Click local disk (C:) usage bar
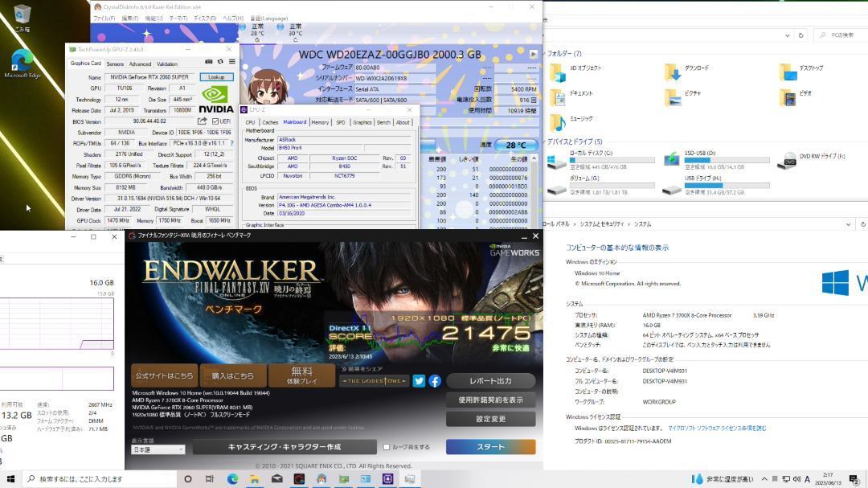Screen dimensions: 868x488 pyautogui.click(x=612, y=160)
